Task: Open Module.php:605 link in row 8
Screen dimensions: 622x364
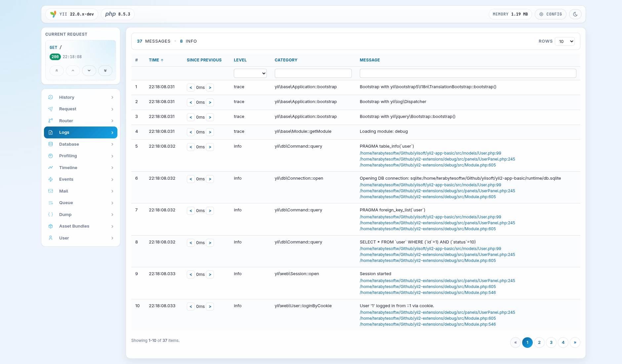Action: (x=428, y=261)
